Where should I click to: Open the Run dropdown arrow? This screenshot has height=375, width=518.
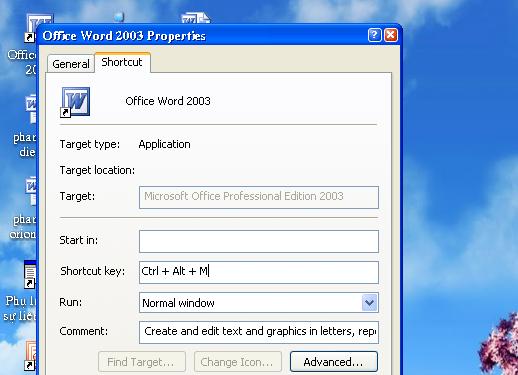coord(369,303)
